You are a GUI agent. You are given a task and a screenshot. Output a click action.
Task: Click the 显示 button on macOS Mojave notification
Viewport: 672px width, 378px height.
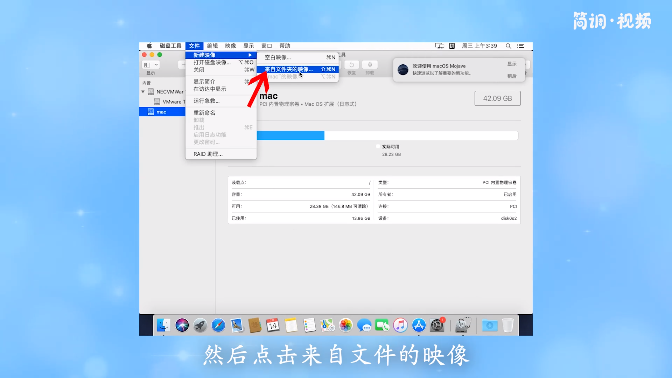[512, 64]
